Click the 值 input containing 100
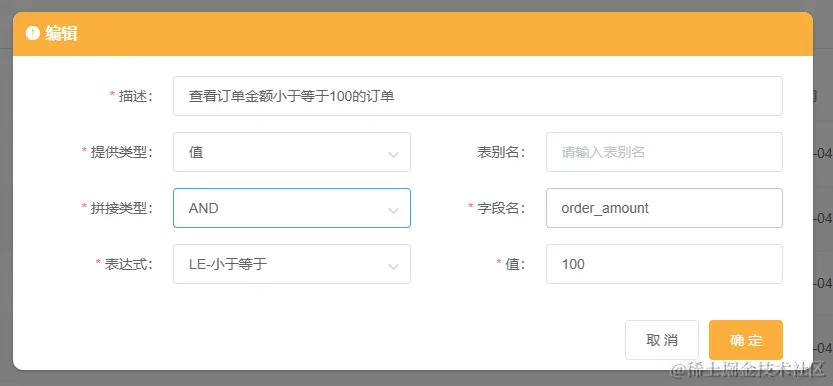833x386 pixels. pyautogui.click(x=664, y=264)
